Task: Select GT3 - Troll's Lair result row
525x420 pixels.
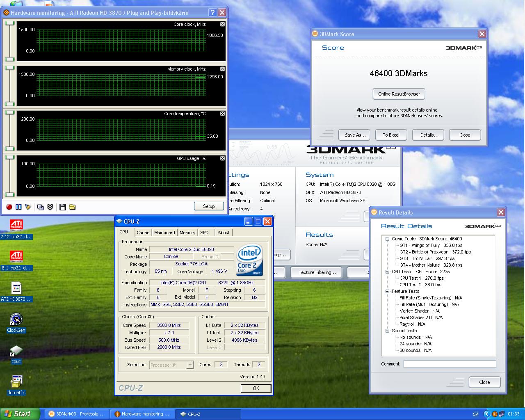Action: [427, 258]
